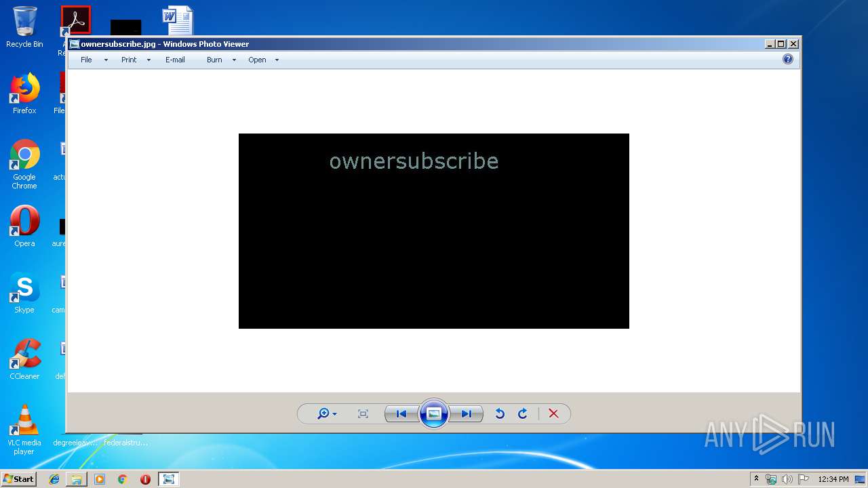The height and width of the screenshot is (488, 868).
Task: Open the Photo Viewer help icon
Action: [788, 59]
